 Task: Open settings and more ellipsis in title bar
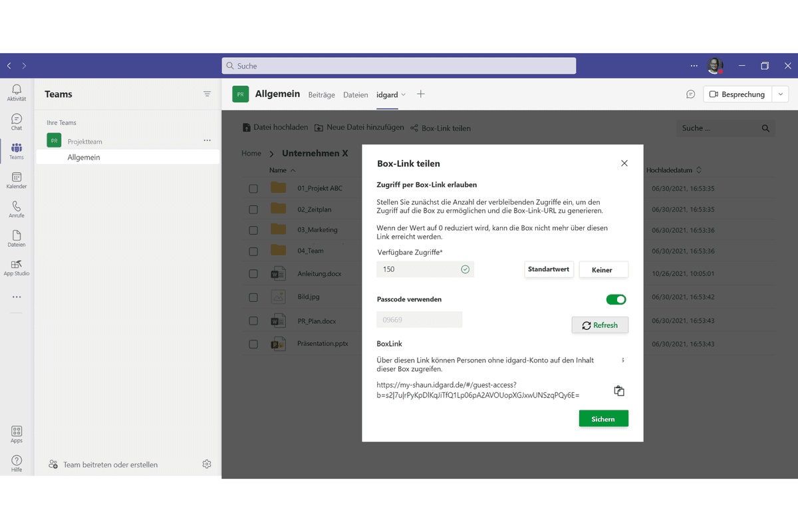point(694,66)
